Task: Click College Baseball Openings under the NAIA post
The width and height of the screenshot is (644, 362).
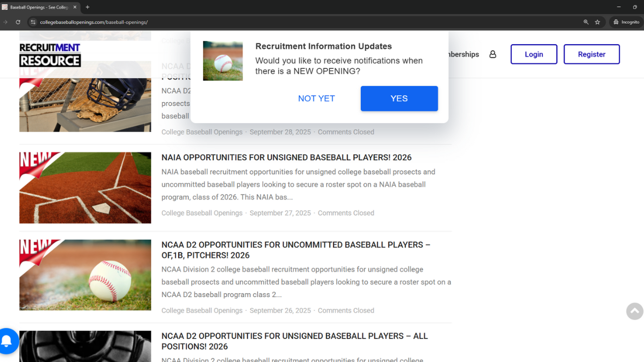Action: coord(202,213)
